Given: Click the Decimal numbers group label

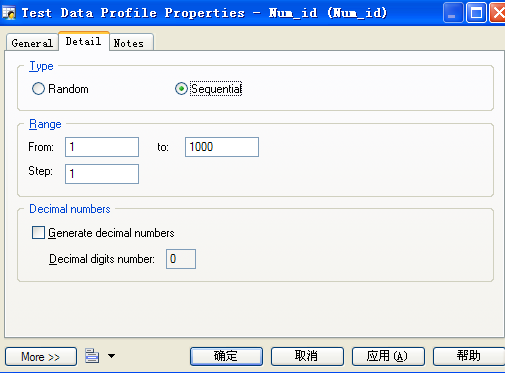Looking at the screenshot, I should tap(70, 209).
